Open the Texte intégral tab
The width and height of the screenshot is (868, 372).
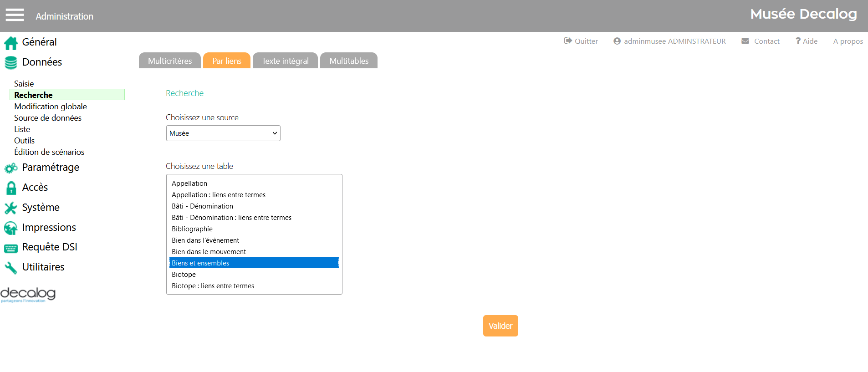point(285,61)
